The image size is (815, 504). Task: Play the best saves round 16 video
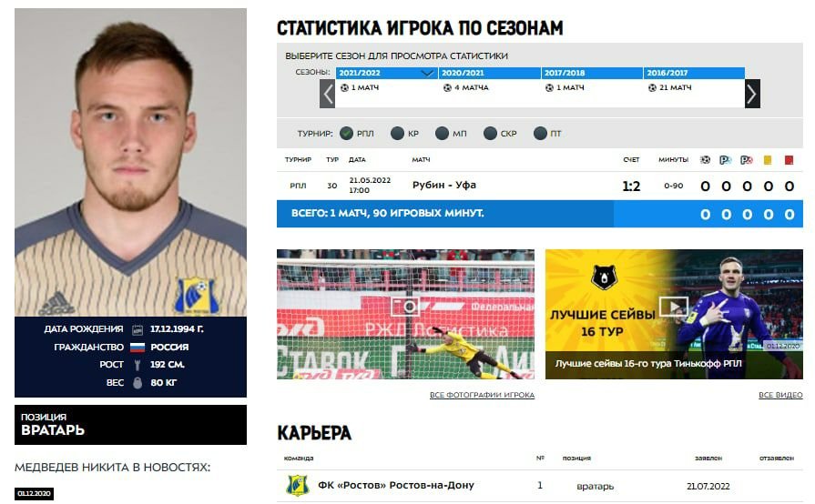(674, 307)
